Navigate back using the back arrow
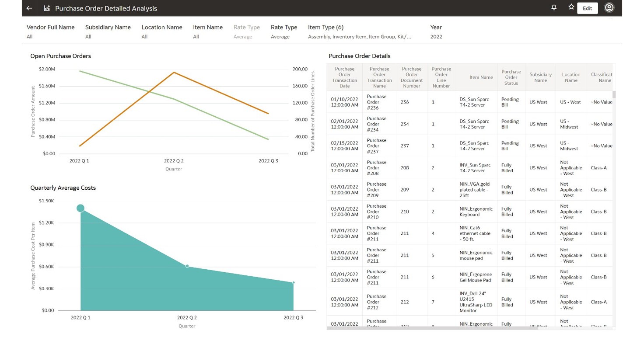This screenshot has width=644, height=337. (29, 8)
